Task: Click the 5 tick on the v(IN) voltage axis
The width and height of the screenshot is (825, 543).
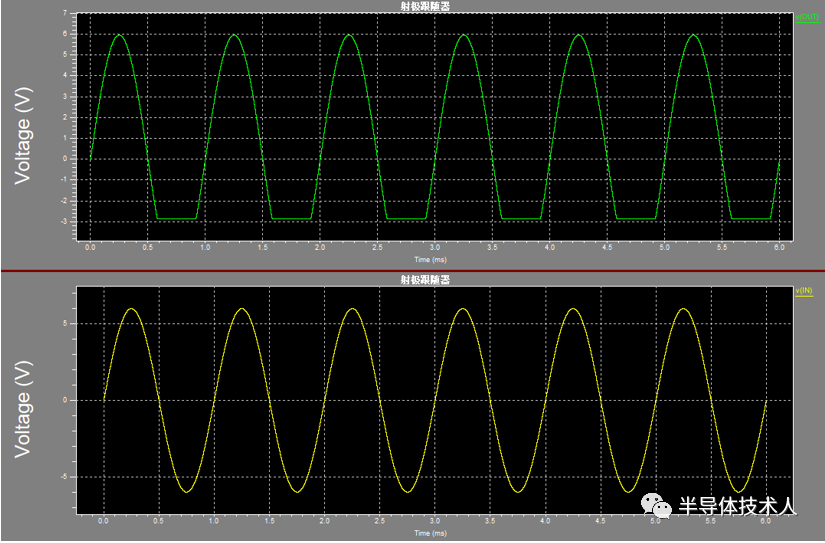Action: 65,324
